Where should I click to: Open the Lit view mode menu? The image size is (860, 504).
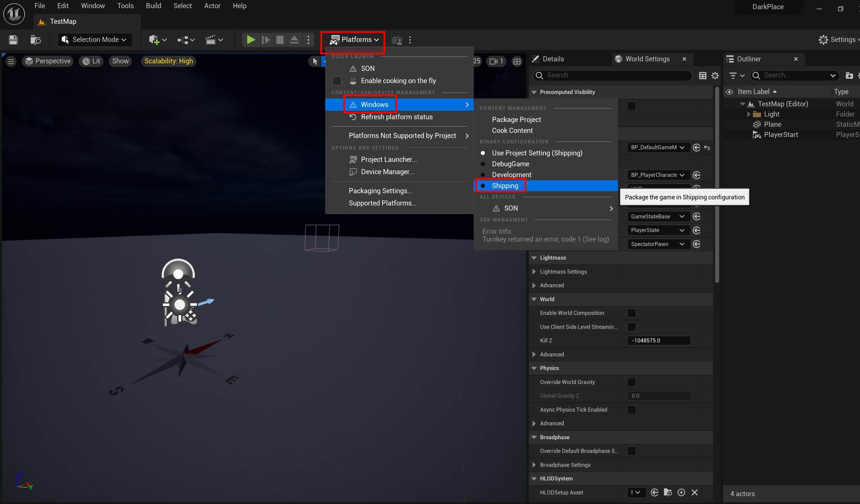[x=91, y=61]
